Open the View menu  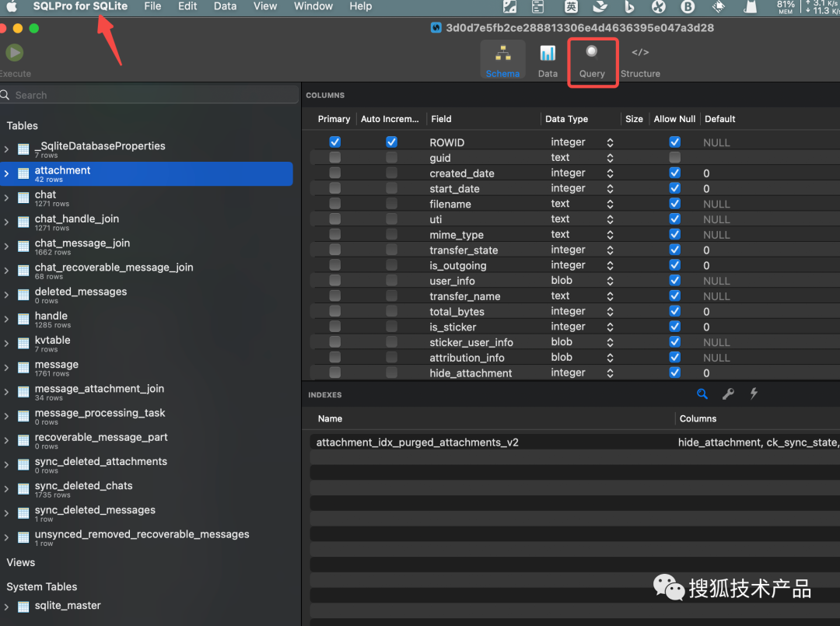point(265,6)
